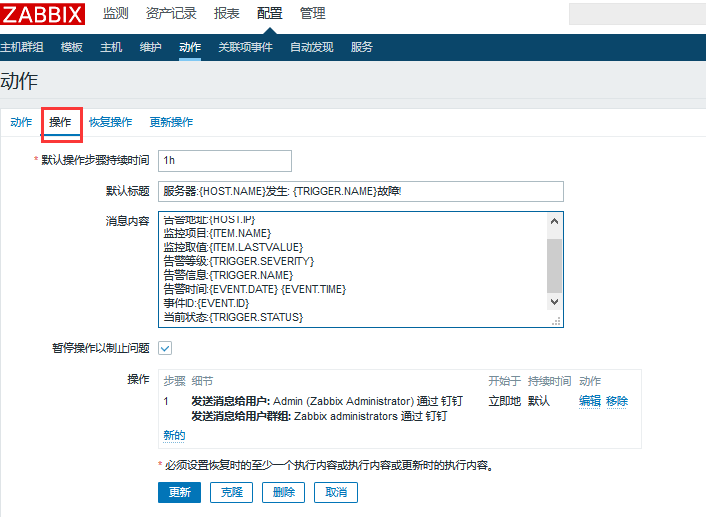Viewport: 706px width, 517px height.
Task: Click 编辑 link for step 1
Action: (590, 401)
